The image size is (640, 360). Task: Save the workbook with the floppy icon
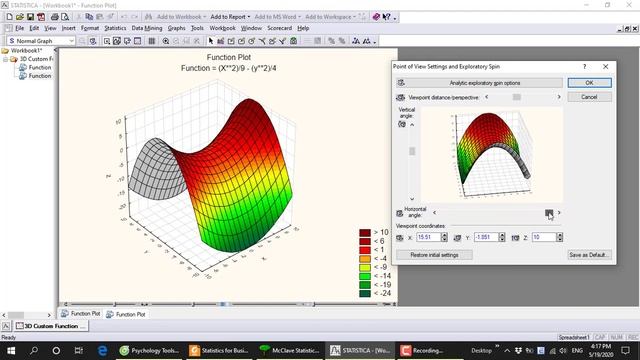coord(30,17)
